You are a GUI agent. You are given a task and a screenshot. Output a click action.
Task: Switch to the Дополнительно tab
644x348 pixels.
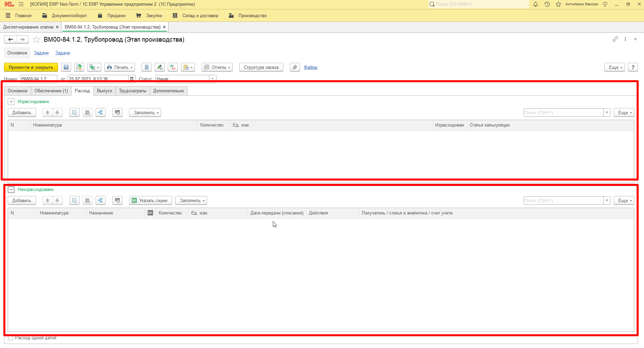pos(168,91)
